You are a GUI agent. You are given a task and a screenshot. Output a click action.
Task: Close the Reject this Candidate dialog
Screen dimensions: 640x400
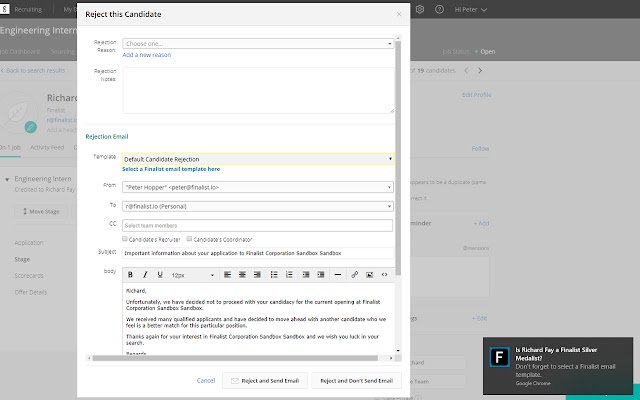(x=399, y=14)
